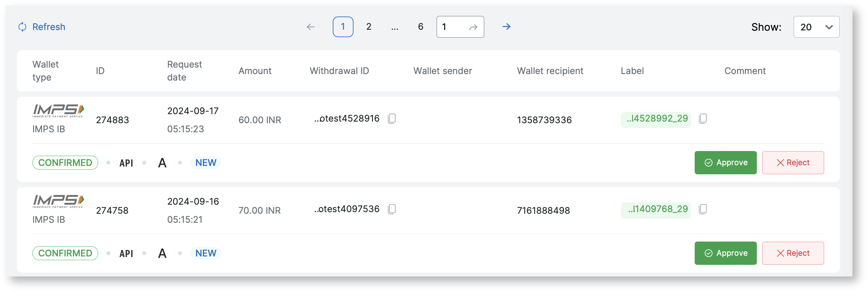Open the Show 20 rows dropdown
Viewport: 868px width, 292px height.
coord(816,27)
